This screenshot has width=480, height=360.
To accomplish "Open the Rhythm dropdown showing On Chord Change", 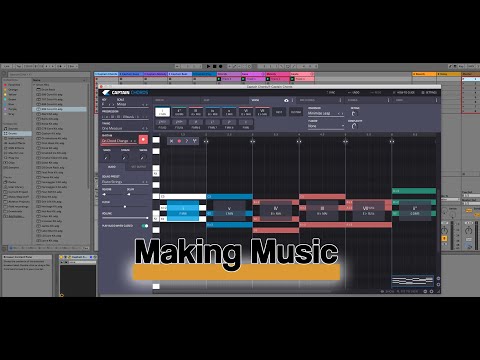I will point(119,141).
